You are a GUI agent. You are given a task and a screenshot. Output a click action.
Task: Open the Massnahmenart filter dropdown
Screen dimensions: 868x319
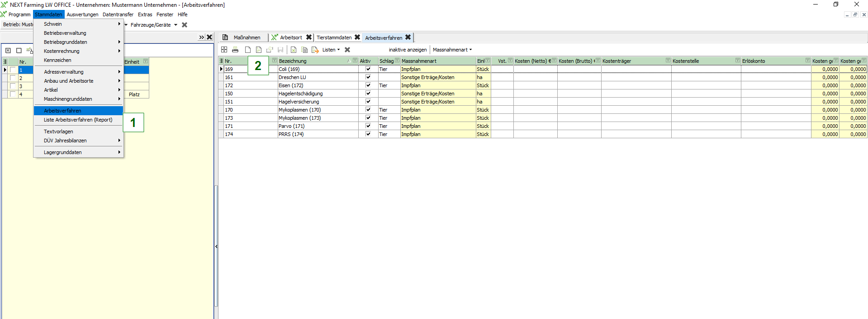coord(452,50)
